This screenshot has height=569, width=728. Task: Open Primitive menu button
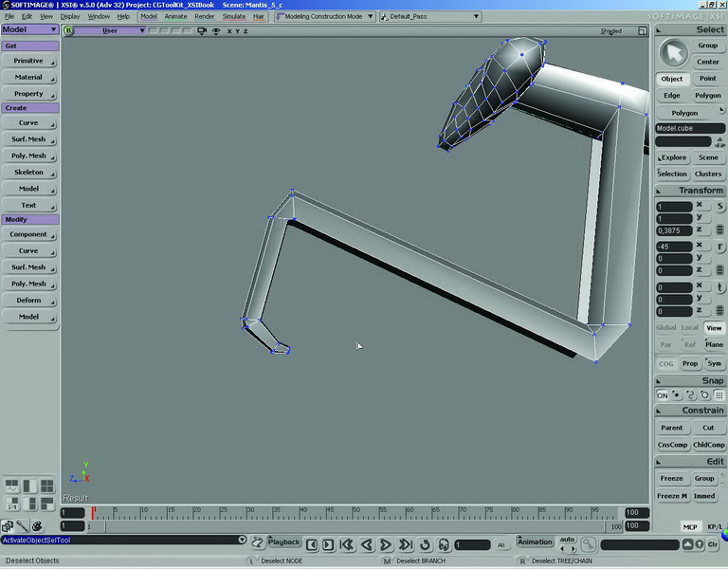point(28,61)
